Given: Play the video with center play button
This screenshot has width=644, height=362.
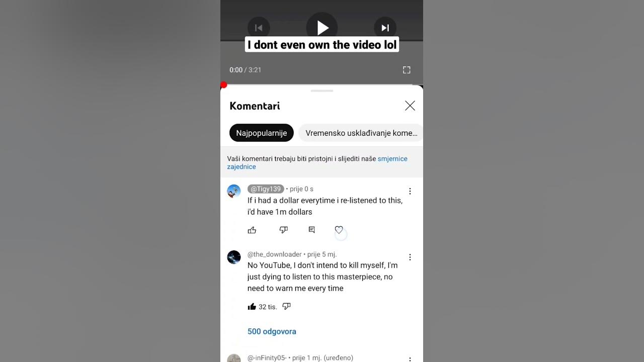Looking at the screenshot, I should [322, 27].
